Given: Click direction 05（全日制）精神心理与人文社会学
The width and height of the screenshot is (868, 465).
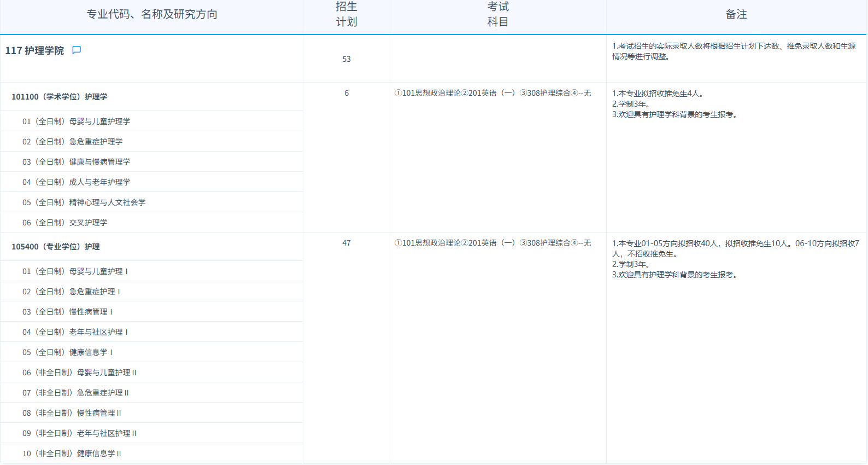Looking at the screenshot, I should pyautogui.click(x=84, y=202).
